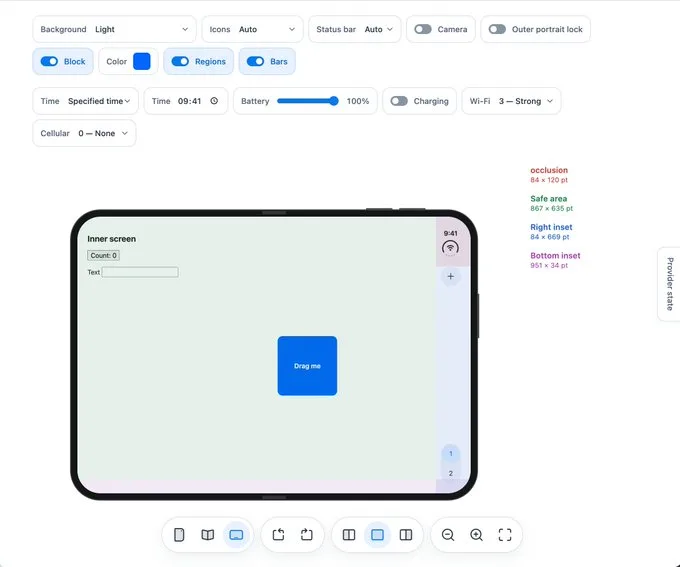
Task: Switch off the Bars toggle
Action: click(x=255, y=62)
